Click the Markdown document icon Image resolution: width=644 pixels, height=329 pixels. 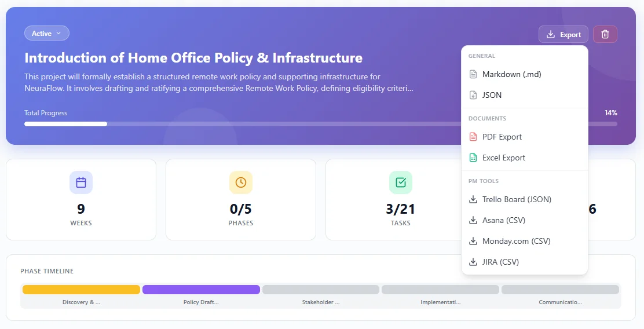pyautogui.click(x=473, y=75)
